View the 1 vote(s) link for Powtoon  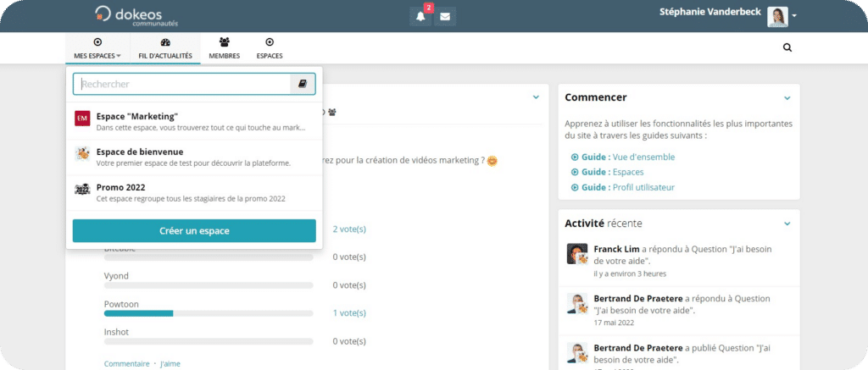click(x=349, y=313)
